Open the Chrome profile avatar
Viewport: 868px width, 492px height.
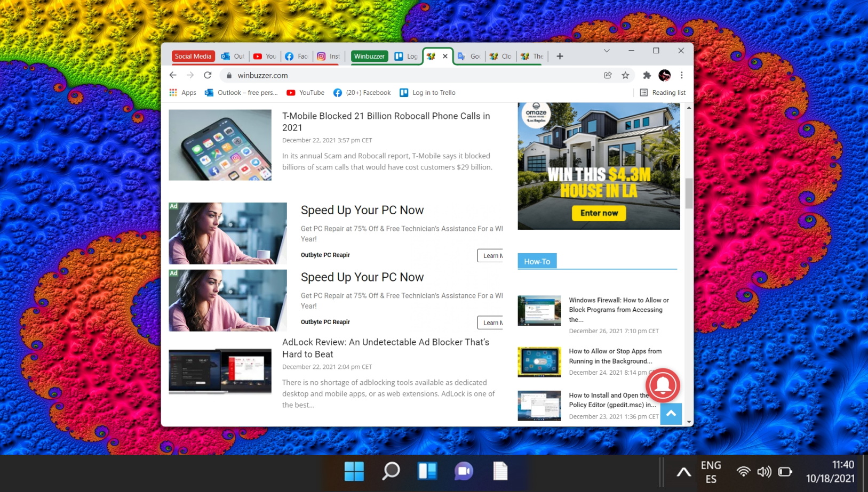664,75
